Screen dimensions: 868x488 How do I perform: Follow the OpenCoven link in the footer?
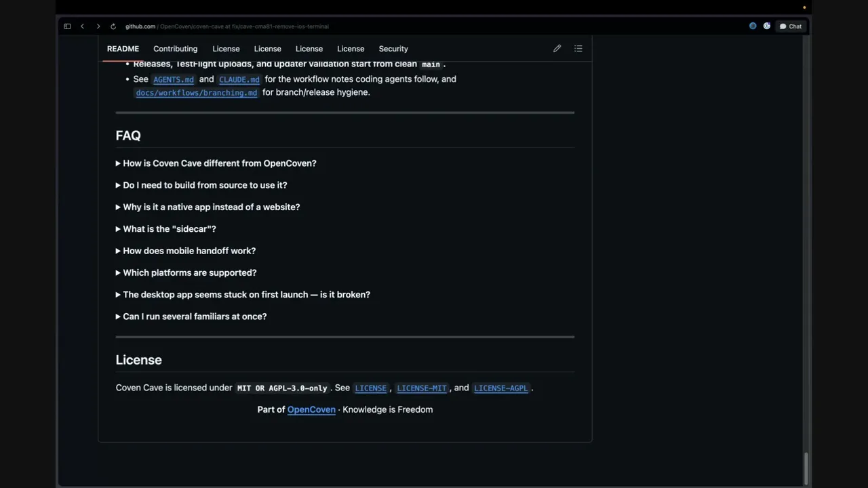pos(311,409)
